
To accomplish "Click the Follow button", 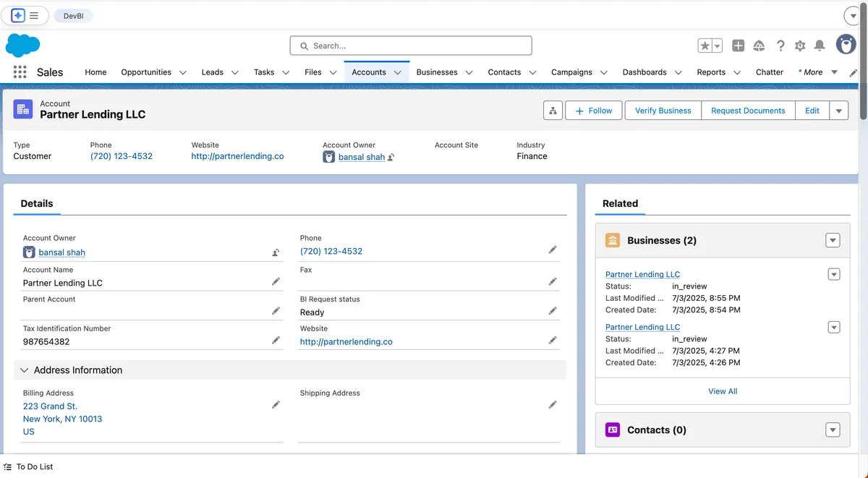I will 594,111.
